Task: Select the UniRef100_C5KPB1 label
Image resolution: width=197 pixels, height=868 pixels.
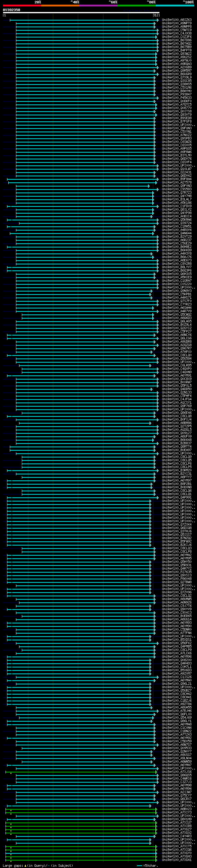Action: (177, 294)
